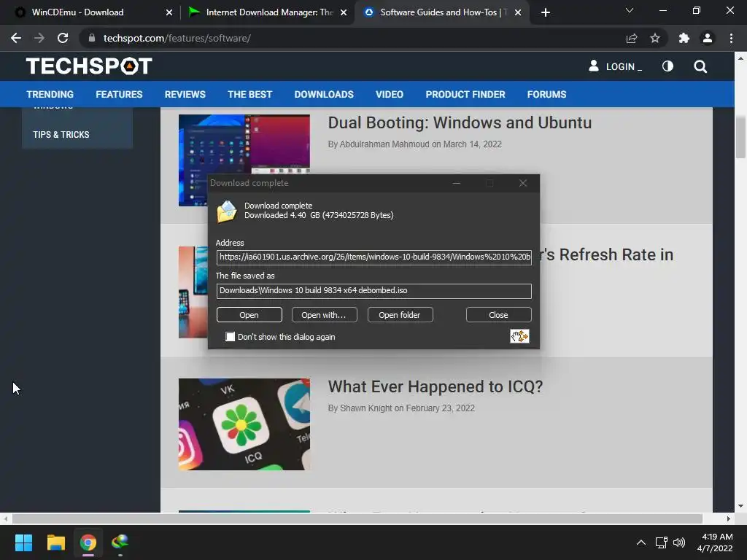Click the ICQ article thumbnail
The image size is (747, 560).
coord(244,424)
